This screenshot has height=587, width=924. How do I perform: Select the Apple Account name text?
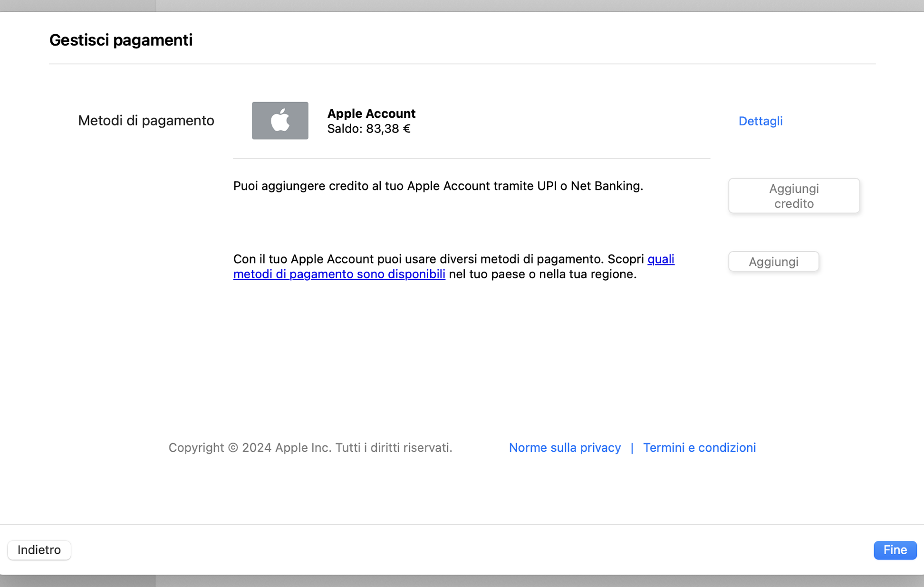point(371,114)
